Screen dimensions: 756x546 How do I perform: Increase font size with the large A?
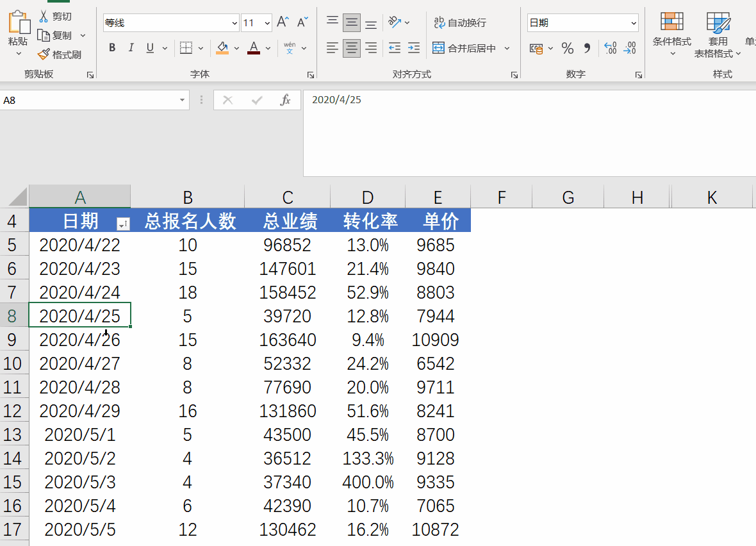pyautogui.click(x=283, y=22)
